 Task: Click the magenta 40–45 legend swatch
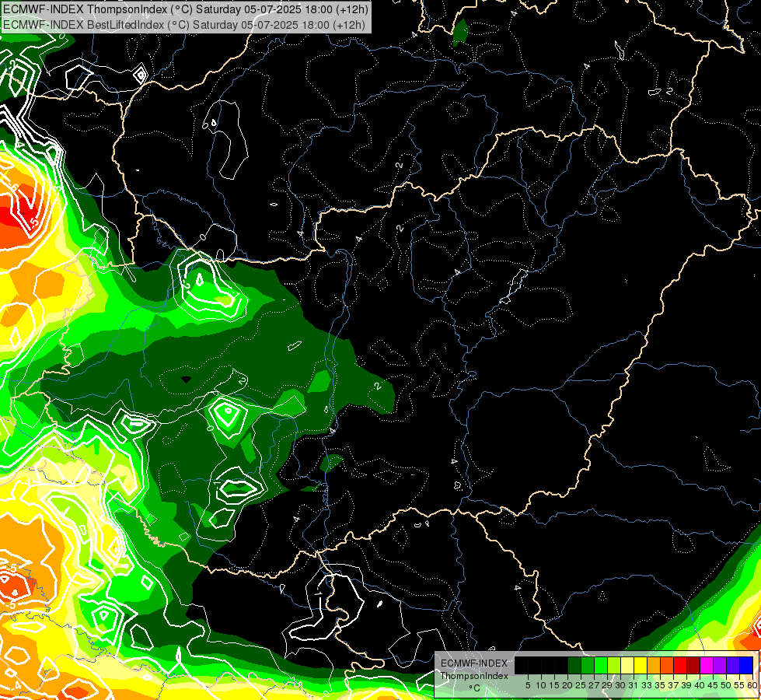click(x=707, y=665)
